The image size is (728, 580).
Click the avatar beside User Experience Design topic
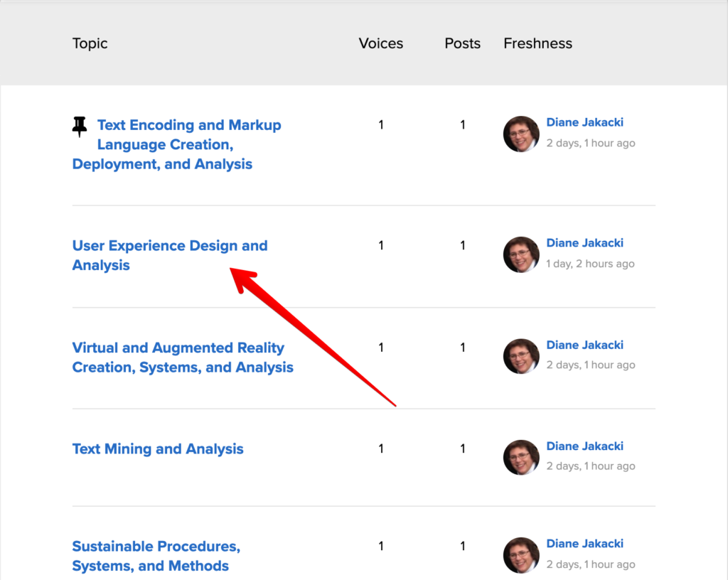(x=521, y=254)
